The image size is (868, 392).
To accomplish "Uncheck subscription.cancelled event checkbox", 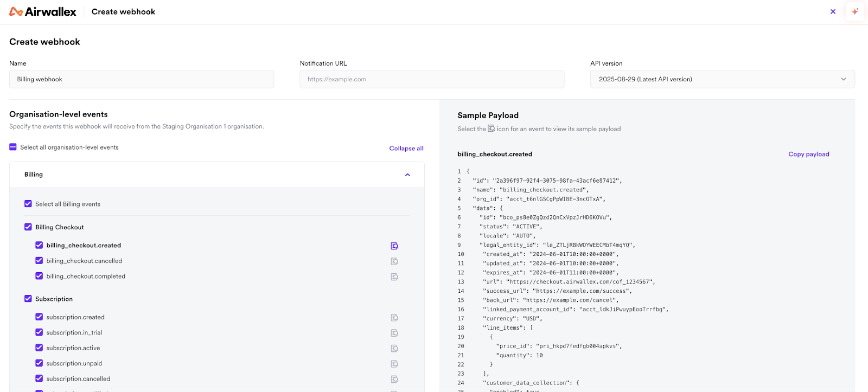I will click(39, 378).
